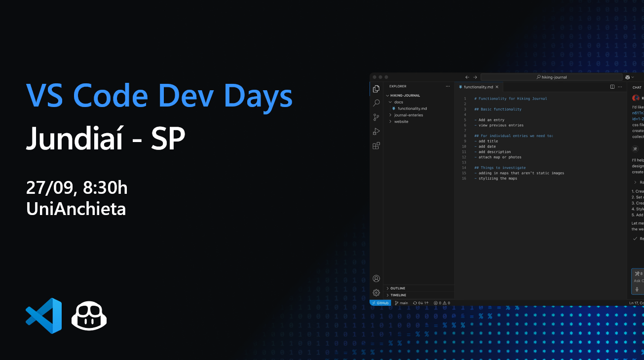Click the "- add description" line in editor
The width and height of the screenshot is (644, 360).
pos(492,152)
